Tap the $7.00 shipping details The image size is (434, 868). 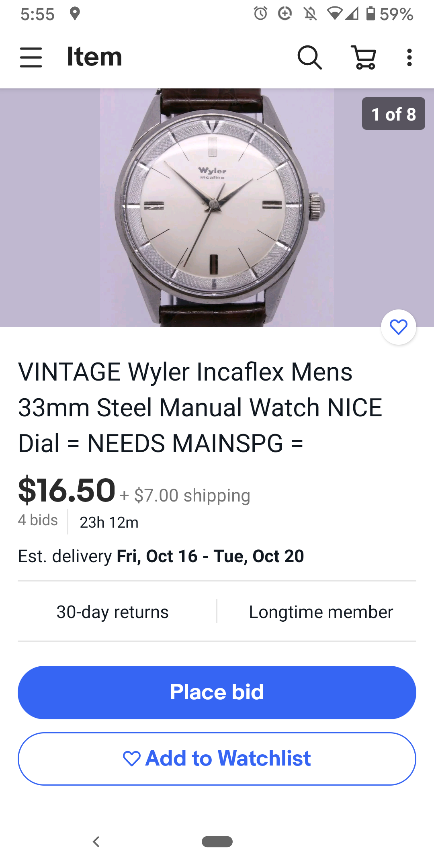pos(192,495)
